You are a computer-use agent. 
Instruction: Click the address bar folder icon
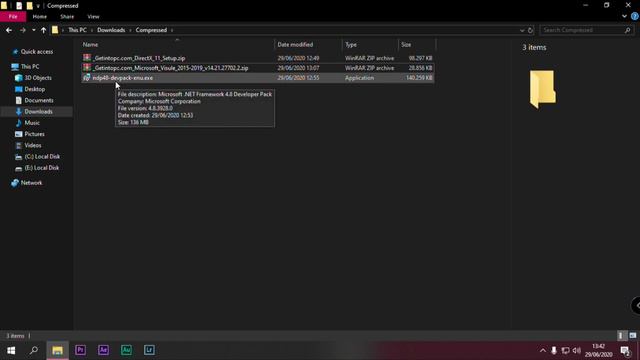(x=55, y=30)
